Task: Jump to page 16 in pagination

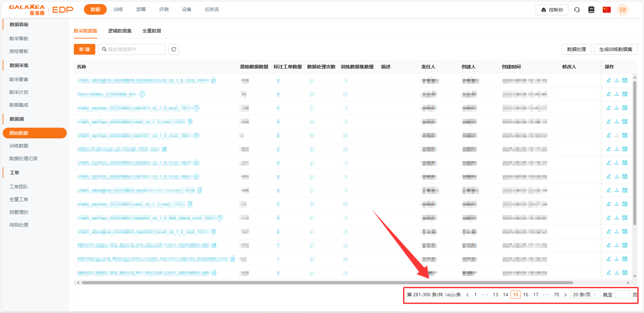Action: 526,295
